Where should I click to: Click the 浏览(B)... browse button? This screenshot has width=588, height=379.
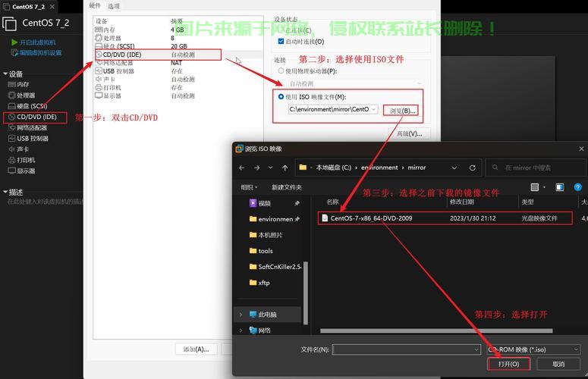click(x=401, y=111)
